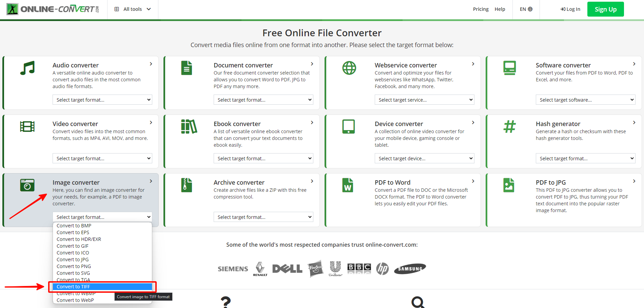Click the Webservice converter globe icon
Image resolution: width=644 pixels, height=308 pixels.
click(x=349, y=68)
